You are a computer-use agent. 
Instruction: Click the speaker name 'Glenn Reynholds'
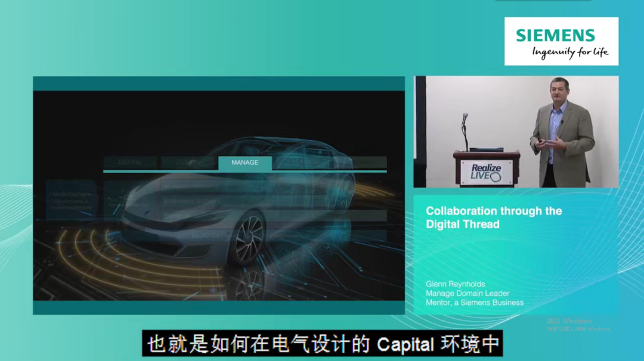tap(455, 284)
